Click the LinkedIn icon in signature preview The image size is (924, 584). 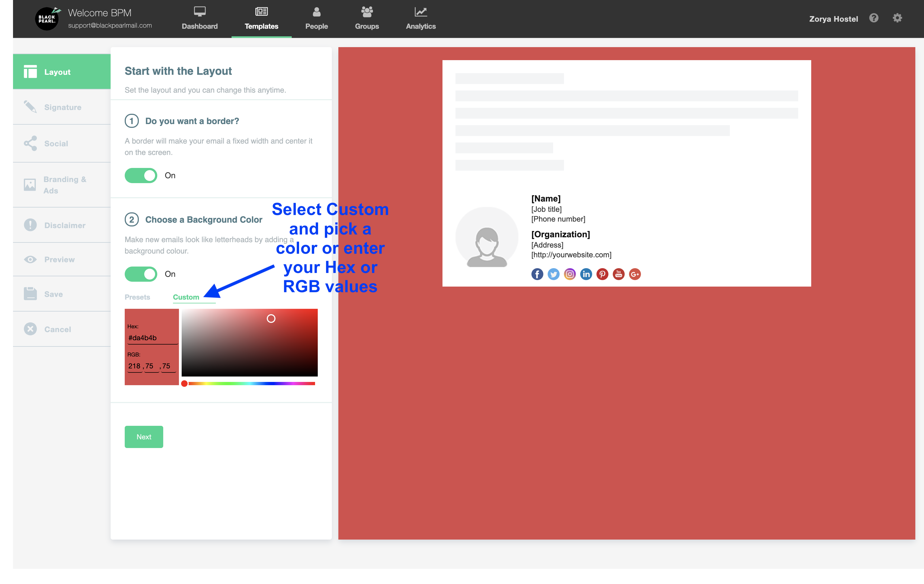[x=586, y=274]
